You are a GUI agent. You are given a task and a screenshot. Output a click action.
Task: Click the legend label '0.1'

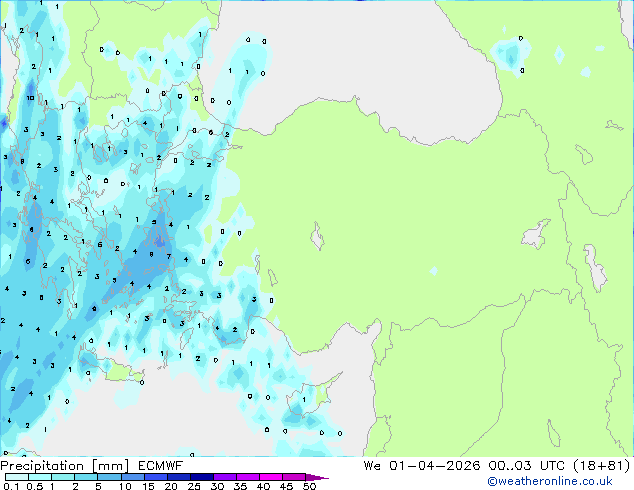[11, 486]
